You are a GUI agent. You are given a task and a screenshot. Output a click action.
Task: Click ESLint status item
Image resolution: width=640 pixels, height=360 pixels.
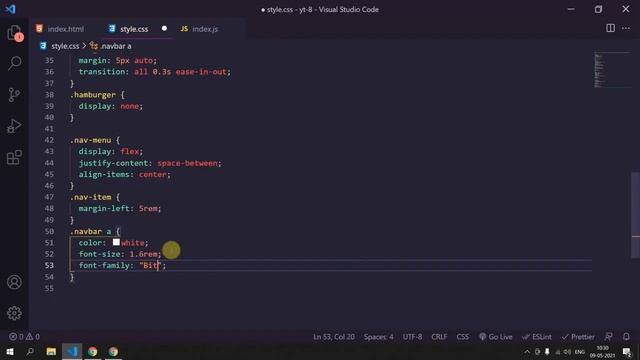click(537, 337)
